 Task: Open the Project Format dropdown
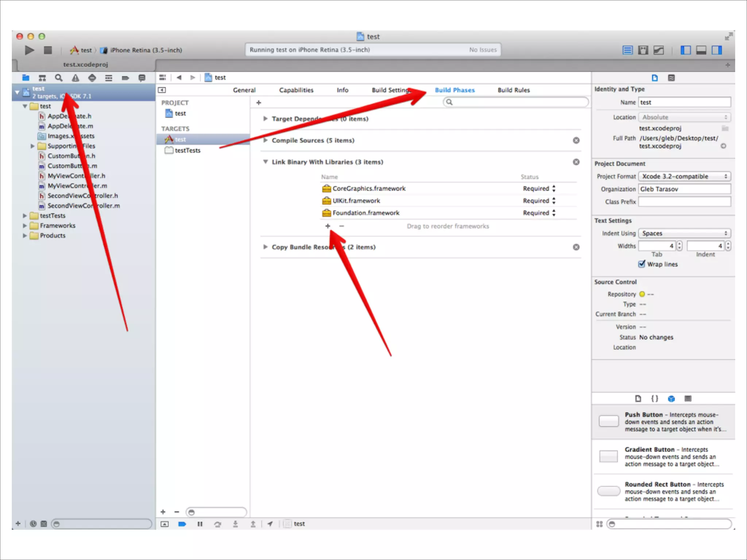tap(684, 176)
